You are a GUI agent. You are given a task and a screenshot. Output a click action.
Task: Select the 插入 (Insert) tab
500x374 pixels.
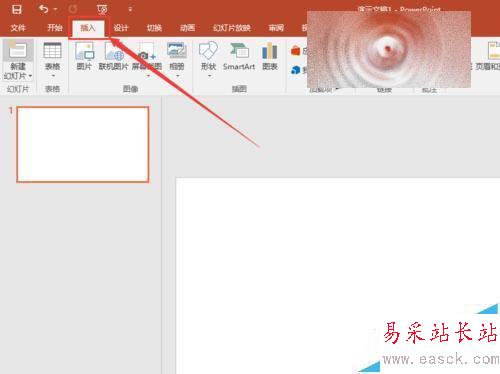[x=88, y=28]
